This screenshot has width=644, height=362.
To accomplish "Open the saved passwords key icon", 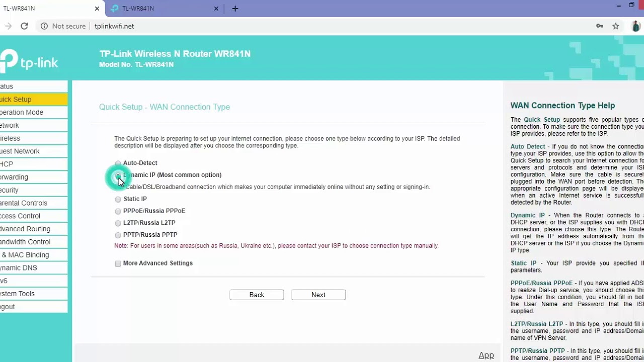I will (600, 26).
